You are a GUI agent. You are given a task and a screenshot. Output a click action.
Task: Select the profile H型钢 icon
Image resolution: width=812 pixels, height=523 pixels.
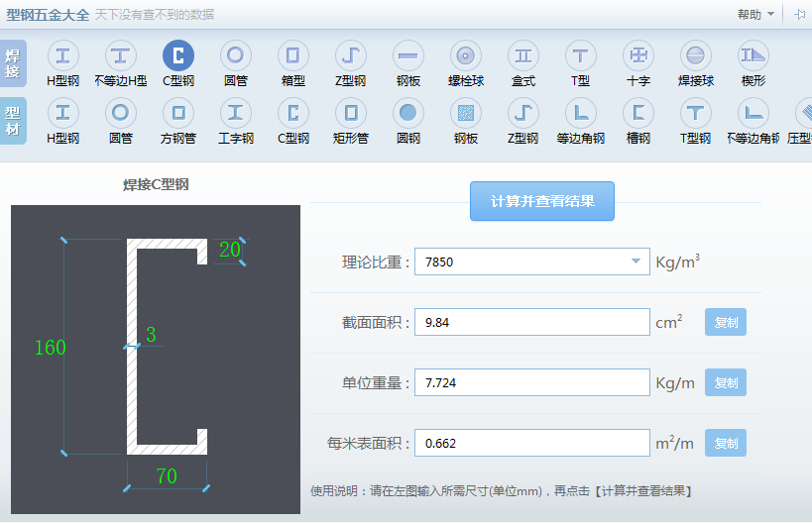coord(63,113)
